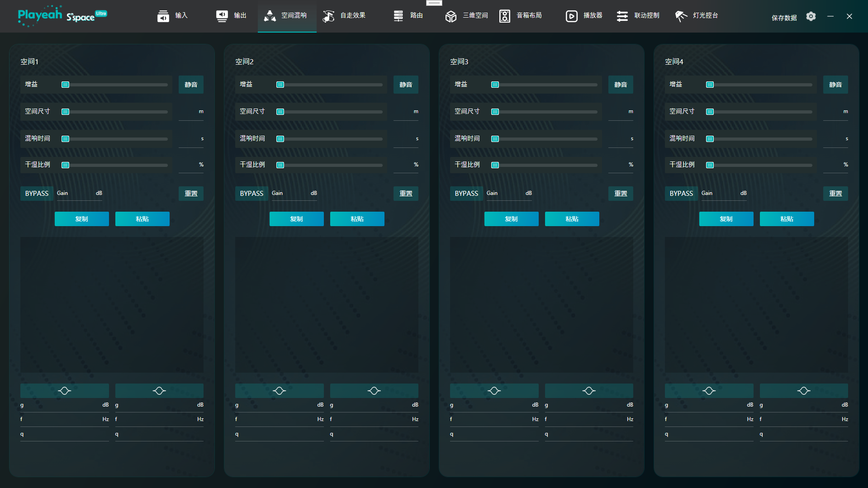Mute 空间1 with 静音 button
868x488 pixels.
191,85
